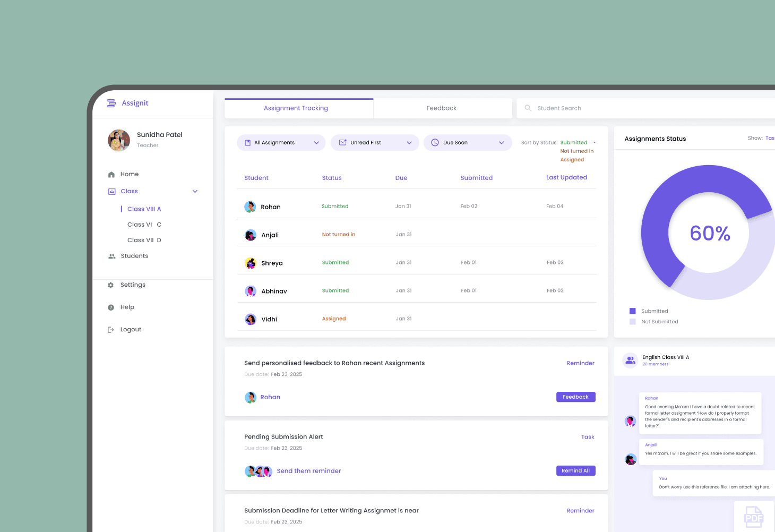The height and width of the screenshot is (532, 775).
Task: Open Rohan's link in feedback card
Action: click(x=270, y=397)
